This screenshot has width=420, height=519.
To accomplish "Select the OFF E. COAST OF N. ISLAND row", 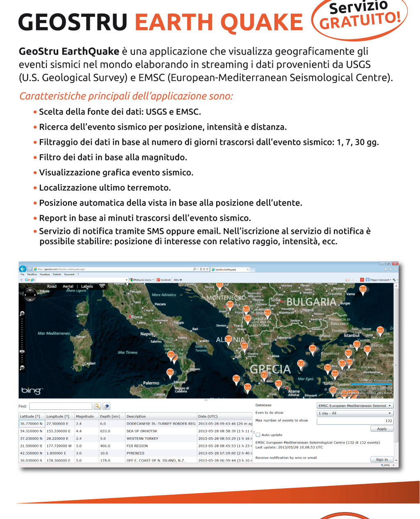I will click(x=136, y=460).
